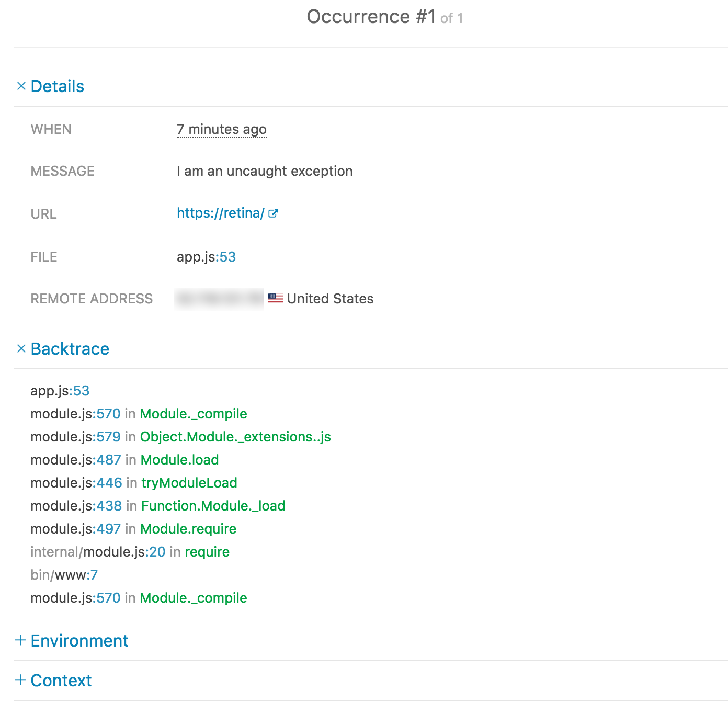Open the Details section header
The width and height of the screenshot is (728, 702).
(58, 86)
